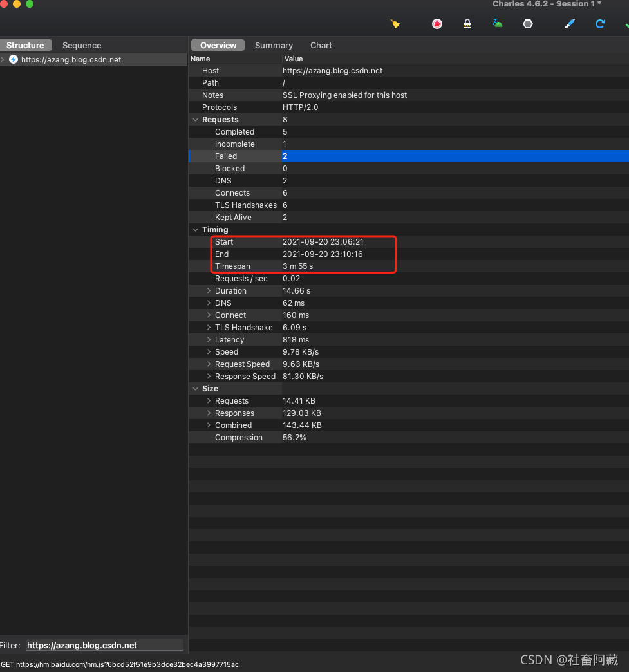Expand the DNS 62 ms timing row
The image size is (629, 672).
209,303
